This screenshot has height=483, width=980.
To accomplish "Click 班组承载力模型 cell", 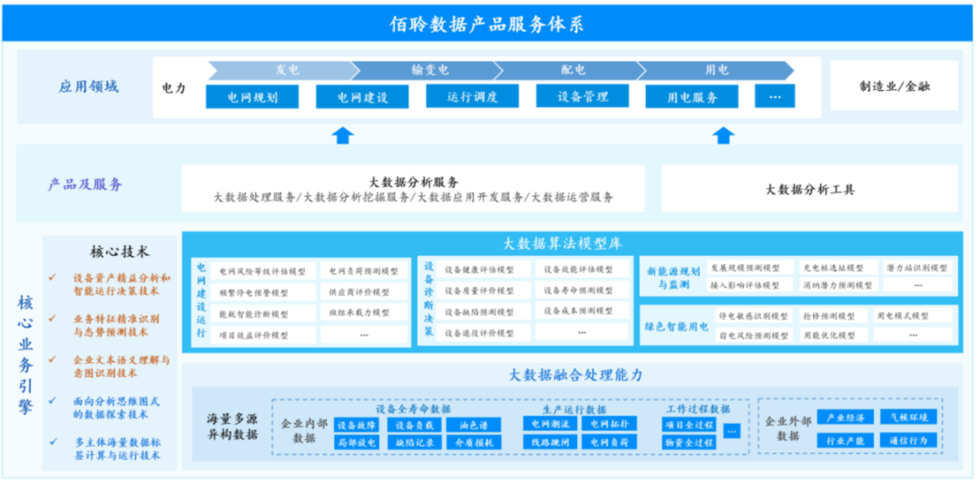I will [364, 313].
